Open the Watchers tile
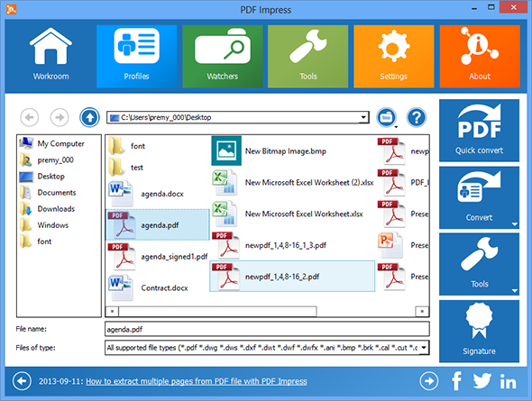 tap(222, 56)
